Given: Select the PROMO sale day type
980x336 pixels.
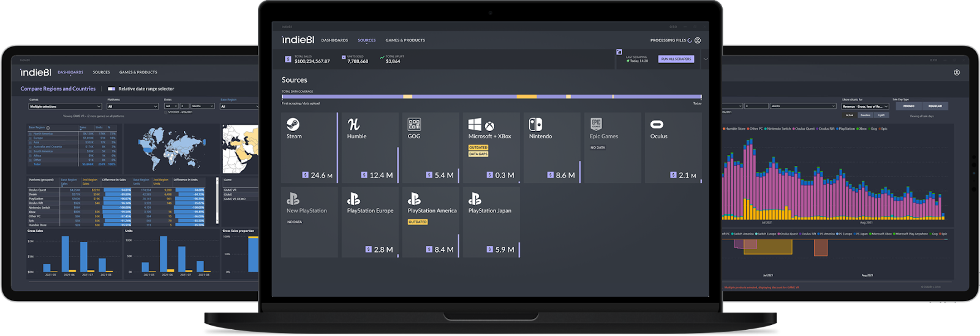Looking at the screenshot, I should point(909,106).
